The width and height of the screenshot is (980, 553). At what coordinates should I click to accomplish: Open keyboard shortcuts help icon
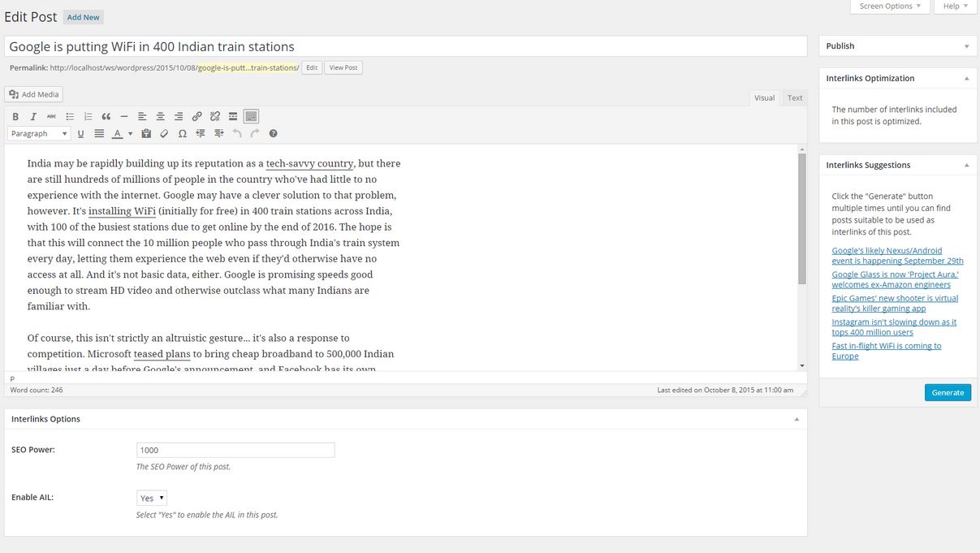(273, 133)
